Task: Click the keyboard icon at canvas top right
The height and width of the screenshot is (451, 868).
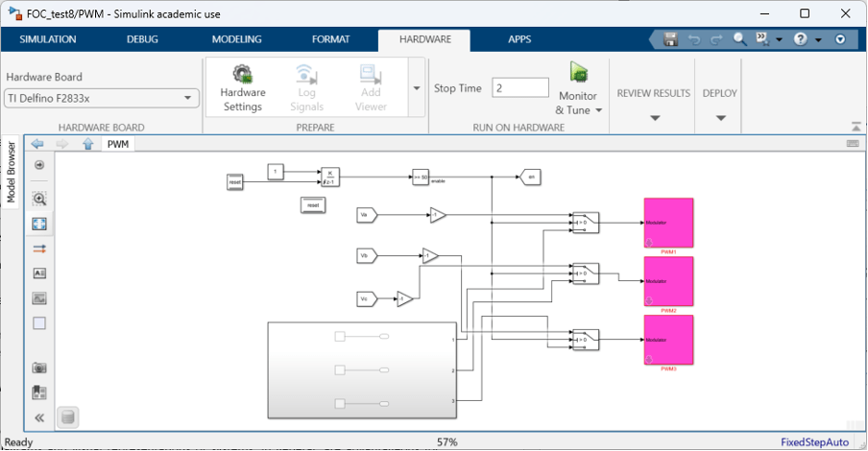Action: pyautogui.click(x=853, y=143)
